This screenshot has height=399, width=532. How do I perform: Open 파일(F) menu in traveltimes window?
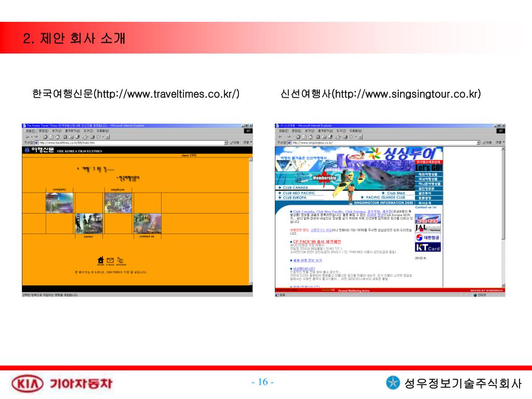pyautogui.click(x=31, y=131)
